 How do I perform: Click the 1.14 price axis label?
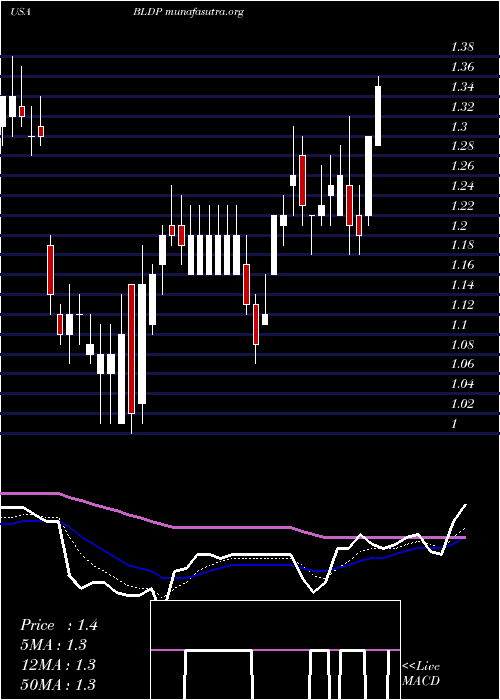point(462,285)
